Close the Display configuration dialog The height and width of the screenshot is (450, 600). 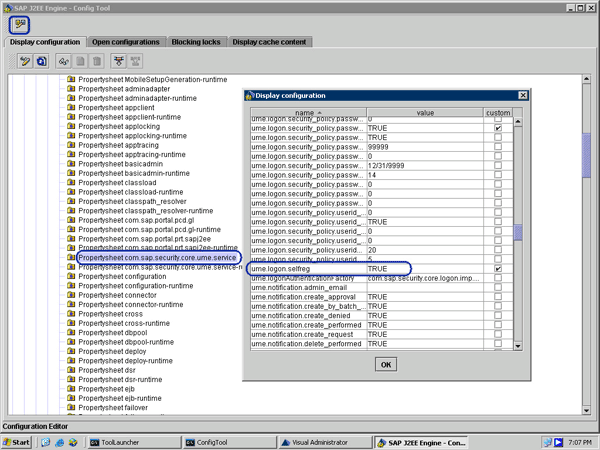tap(523, 95)
